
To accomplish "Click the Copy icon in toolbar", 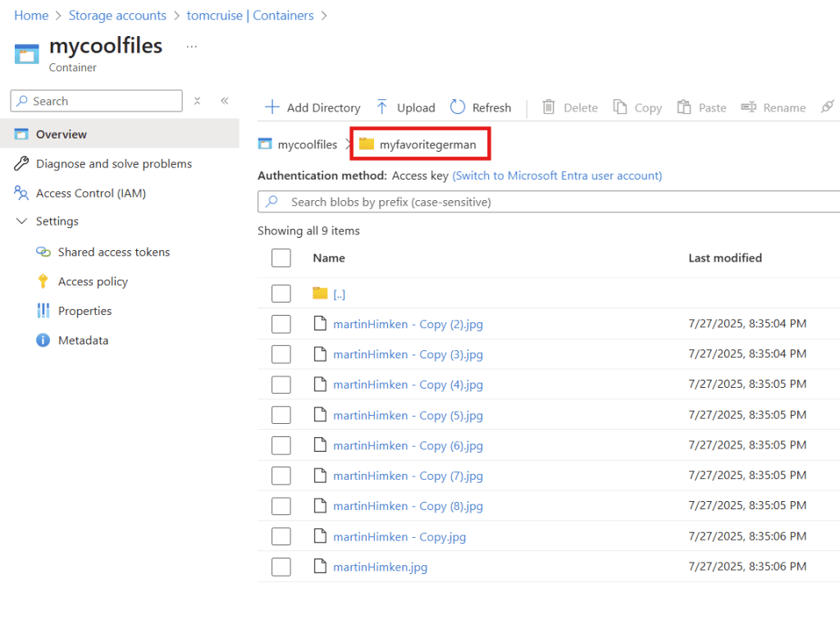I will pyautogui.click(x=620, y=107).
